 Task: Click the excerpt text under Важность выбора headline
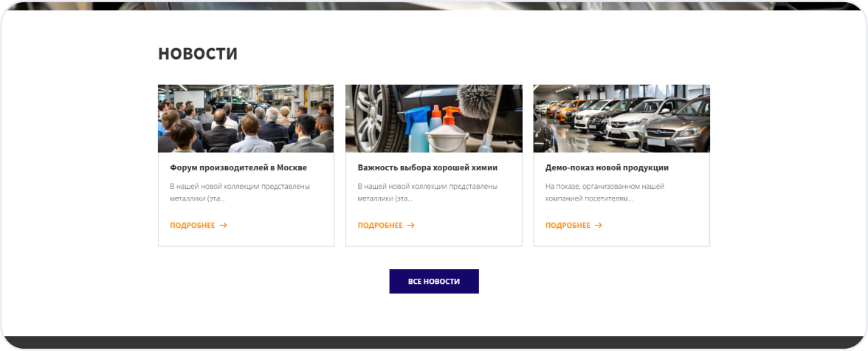click(x=427, y=192)
